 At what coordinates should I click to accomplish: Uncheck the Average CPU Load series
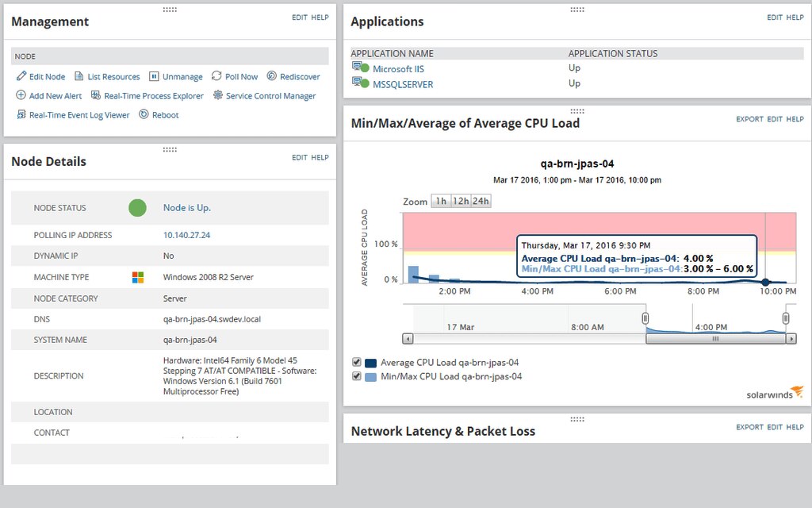pos(356,362)
